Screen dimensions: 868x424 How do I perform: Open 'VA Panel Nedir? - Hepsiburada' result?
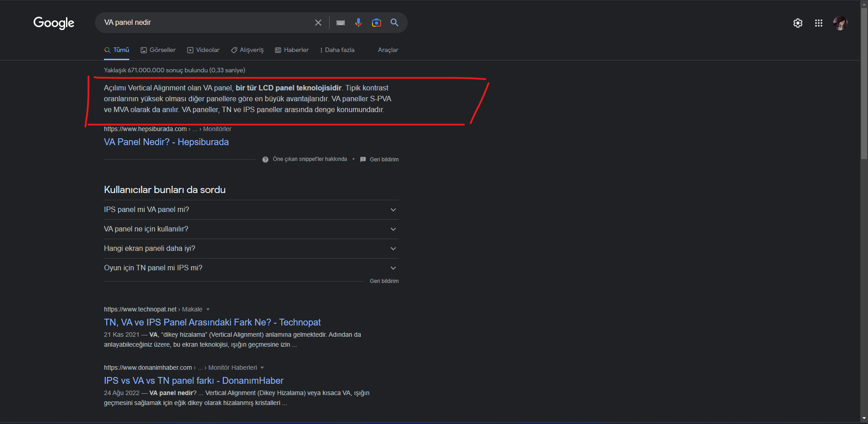[x=166, y=142]
